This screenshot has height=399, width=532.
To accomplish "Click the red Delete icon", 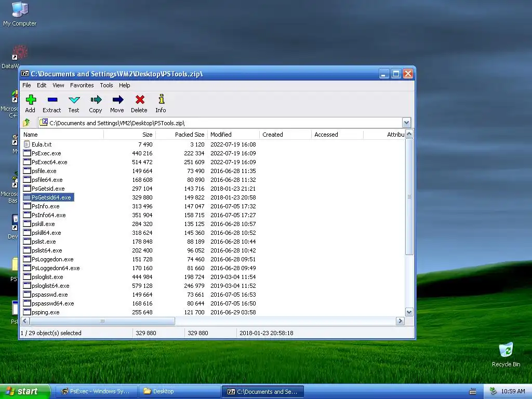I will [139, 100].
